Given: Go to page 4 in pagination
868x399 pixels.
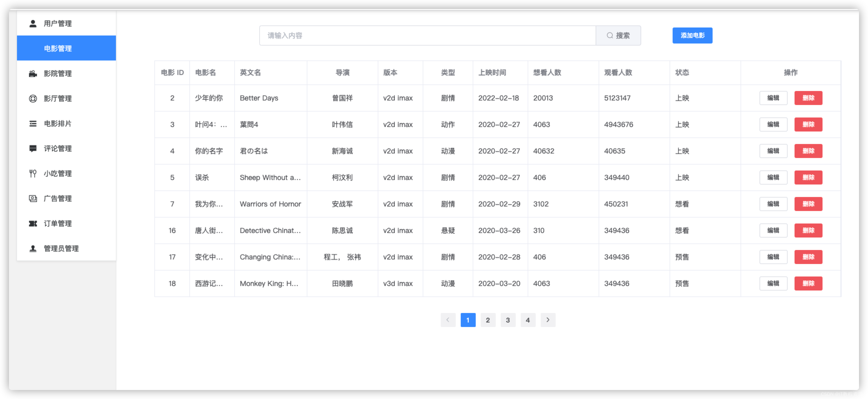Looking at the screenshot, I should [527, 320].
